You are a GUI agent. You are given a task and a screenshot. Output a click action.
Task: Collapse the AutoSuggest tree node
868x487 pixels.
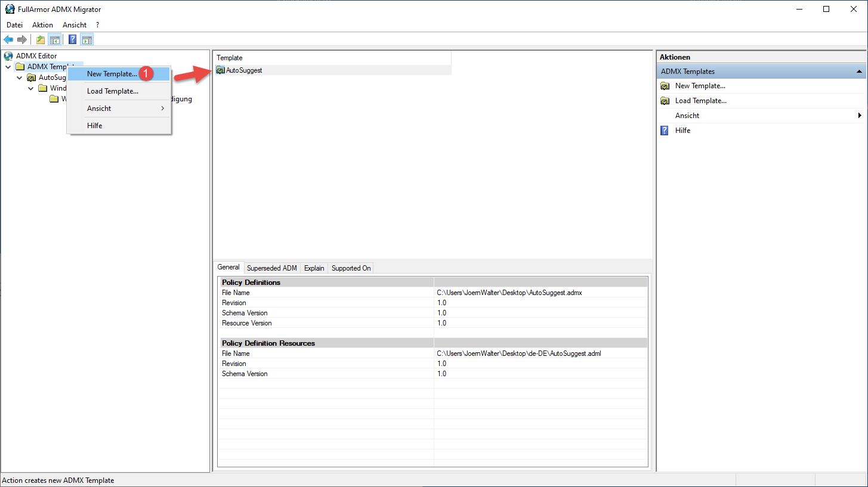click(20, 77)
